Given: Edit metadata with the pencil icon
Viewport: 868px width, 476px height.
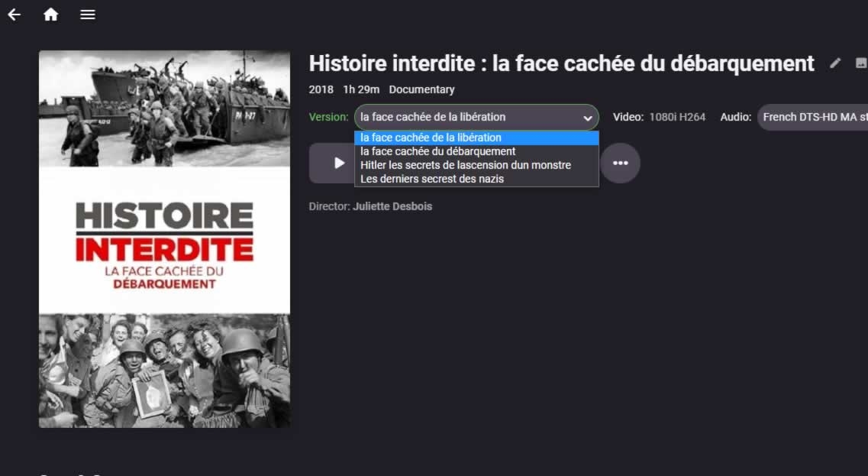Looking at the screenshot, I should pos(834,63).
